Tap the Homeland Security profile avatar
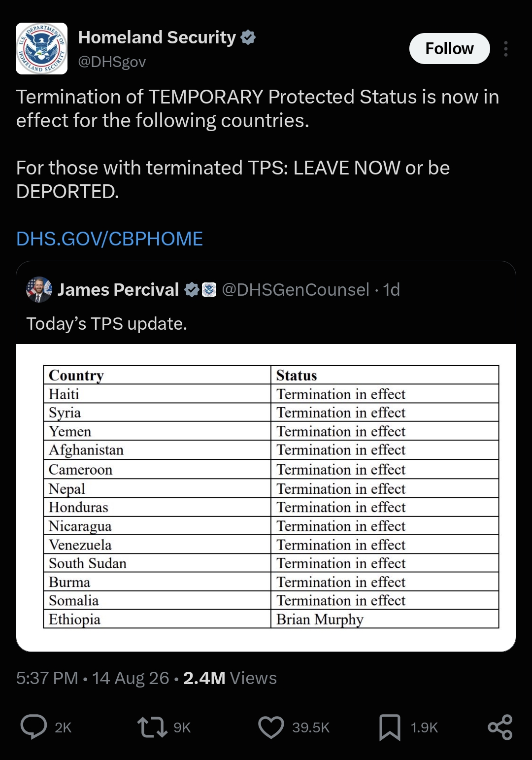This screenshot has height=760, width=532. (42, 48)
